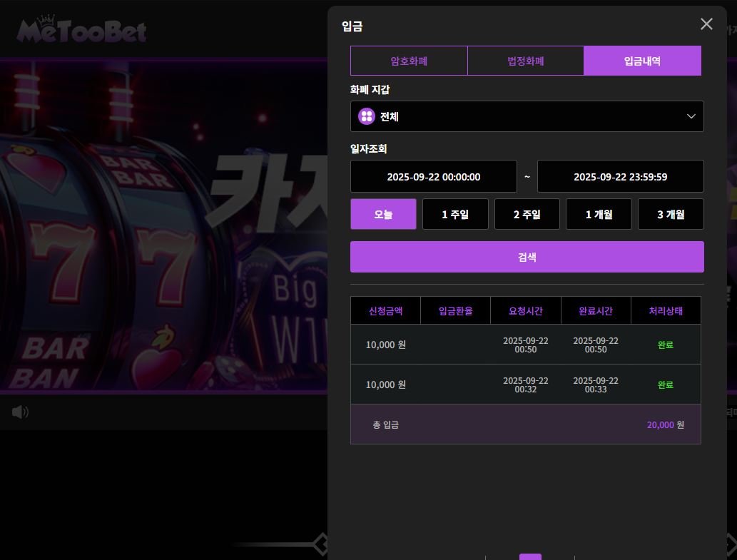
Task: Choose the 1 주일 date range
Action: [x=455, y=214]
